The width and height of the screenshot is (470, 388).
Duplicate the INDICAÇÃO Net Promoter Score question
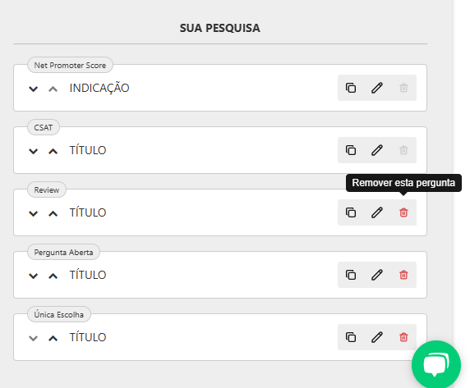pos(351,88)
